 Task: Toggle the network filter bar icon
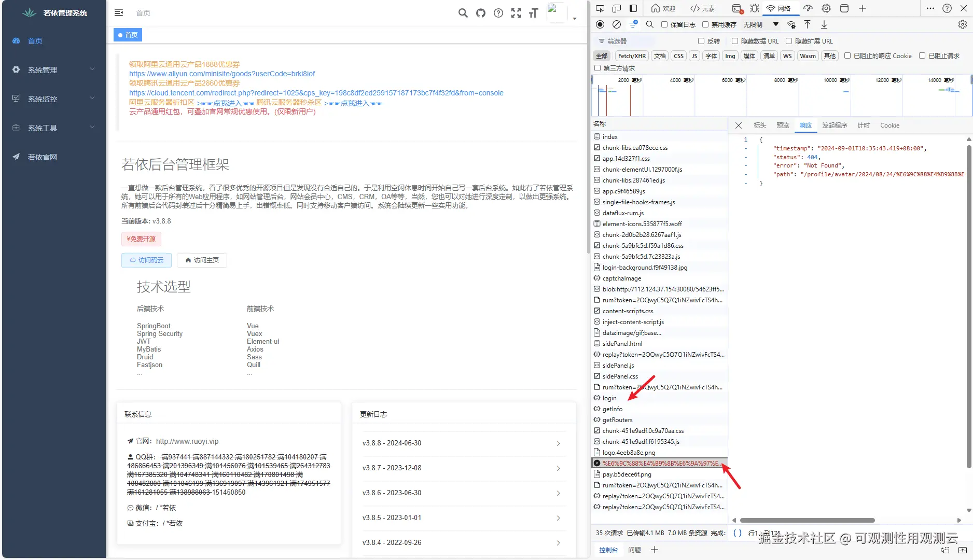(x=633, y=24)
